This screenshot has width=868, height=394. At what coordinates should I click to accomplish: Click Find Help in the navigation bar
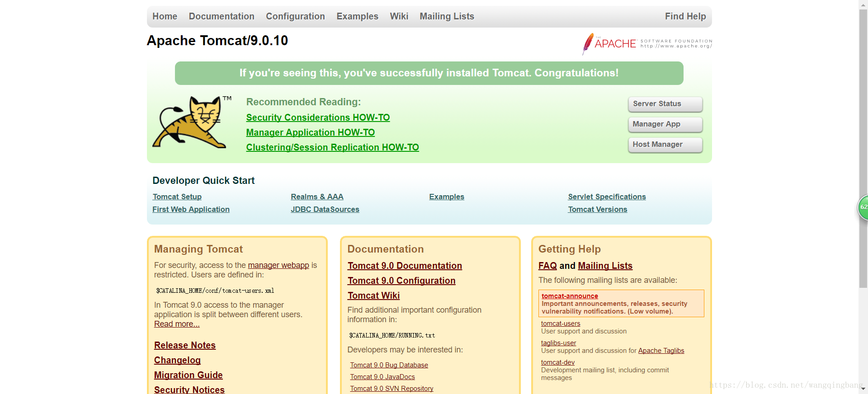coord(685,16)
